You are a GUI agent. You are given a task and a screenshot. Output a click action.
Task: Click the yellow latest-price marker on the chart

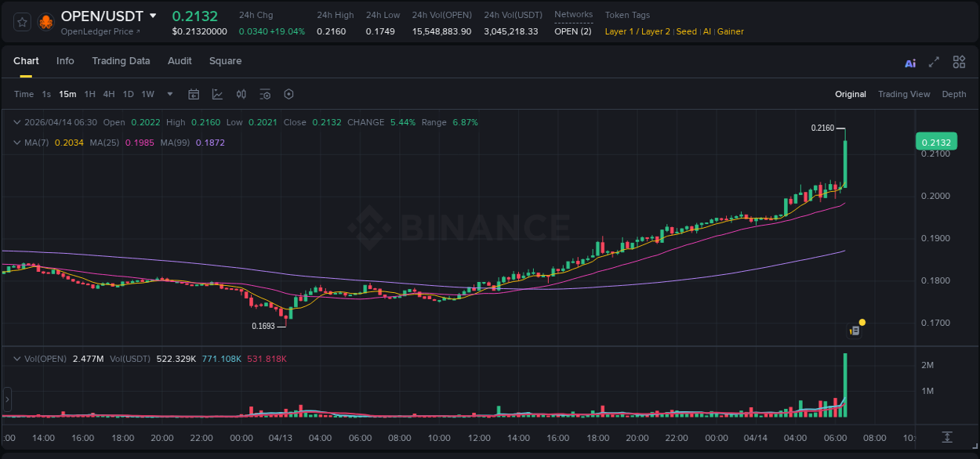(862, 322)
